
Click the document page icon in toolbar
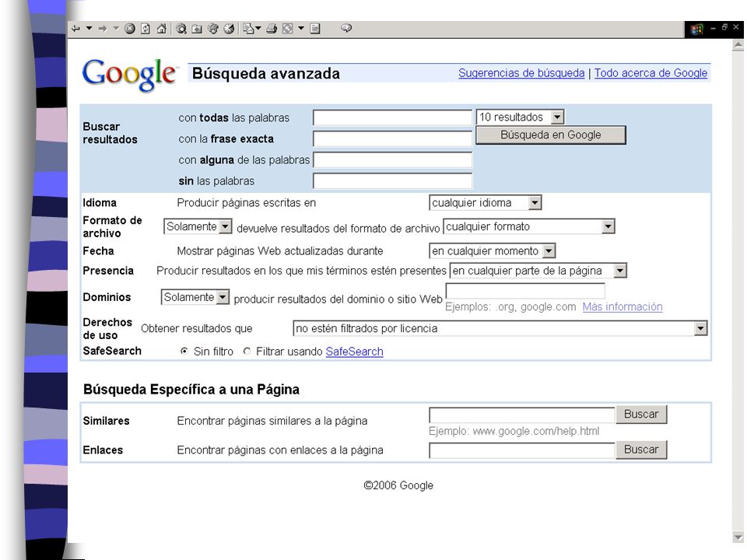tap(315, 29)
